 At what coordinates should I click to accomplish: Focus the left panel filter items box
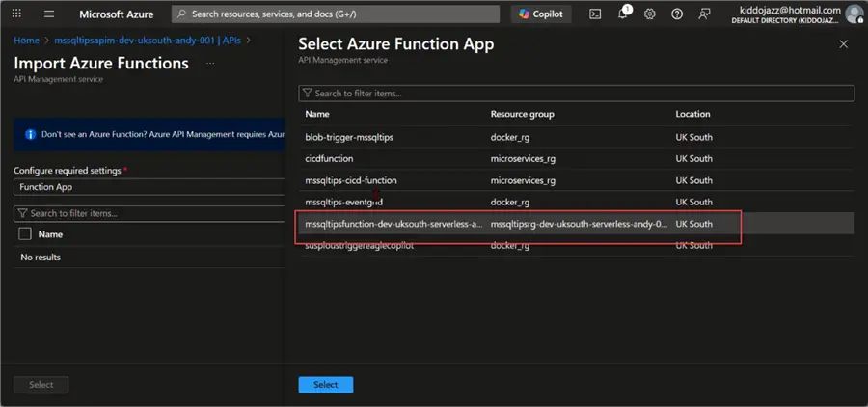point(149,213)
